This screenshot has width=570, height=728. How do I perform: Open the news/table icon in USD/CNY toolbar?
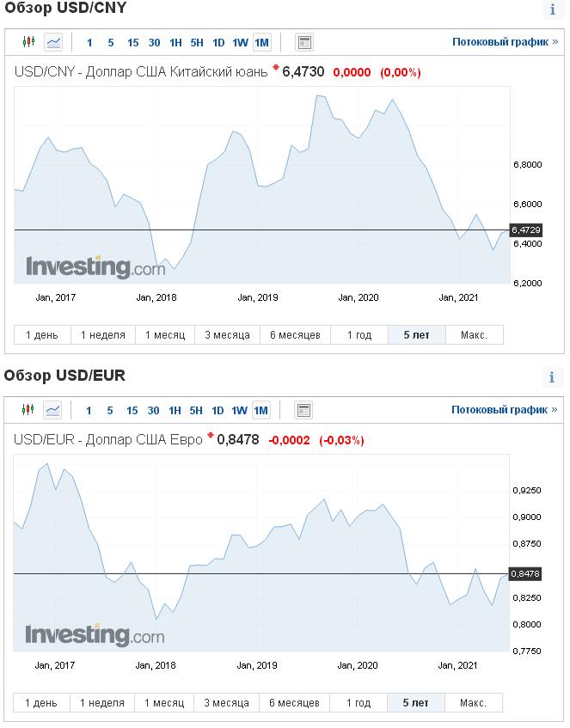tap(304, 42)
